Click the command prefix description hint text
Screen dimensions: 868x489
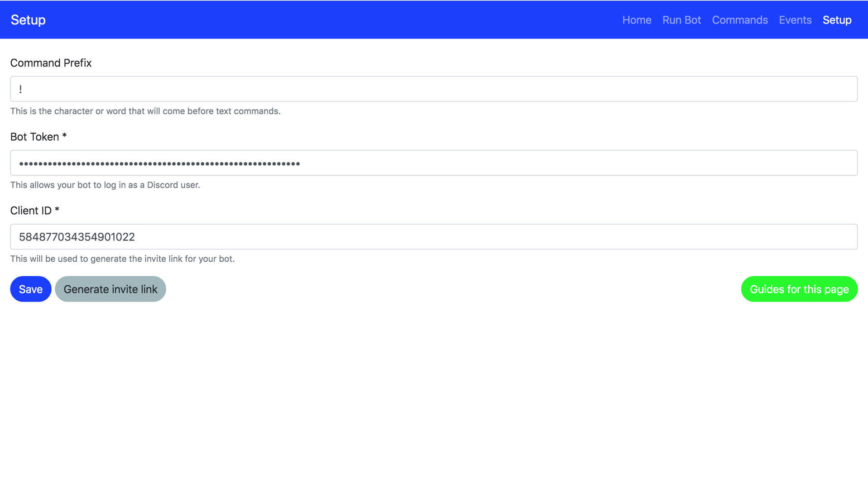145,111
